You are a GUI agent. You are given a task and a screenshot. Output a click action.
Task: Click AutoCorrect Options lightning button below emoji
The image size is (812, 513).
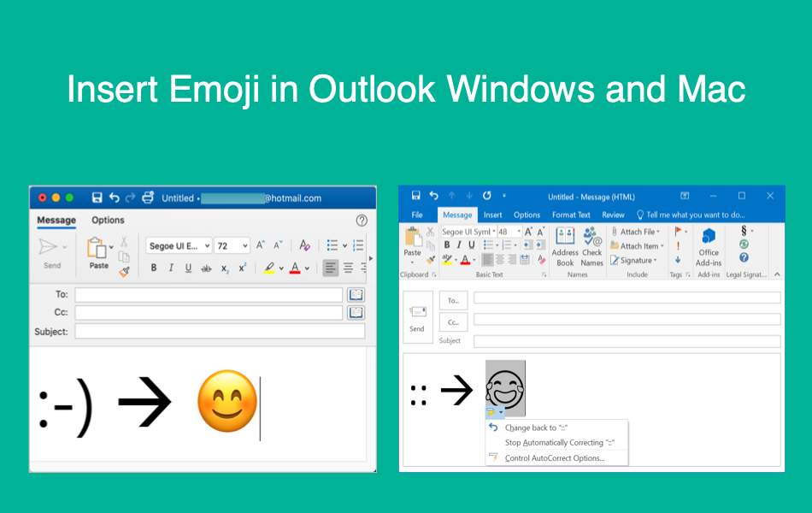click(495, 412)
